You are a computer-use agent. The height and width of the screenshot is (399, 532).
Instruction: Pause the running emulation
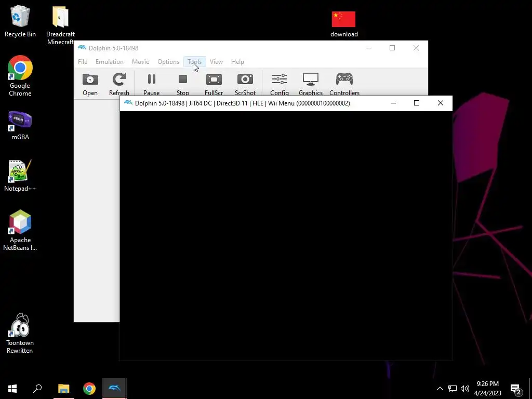[151, 84]
